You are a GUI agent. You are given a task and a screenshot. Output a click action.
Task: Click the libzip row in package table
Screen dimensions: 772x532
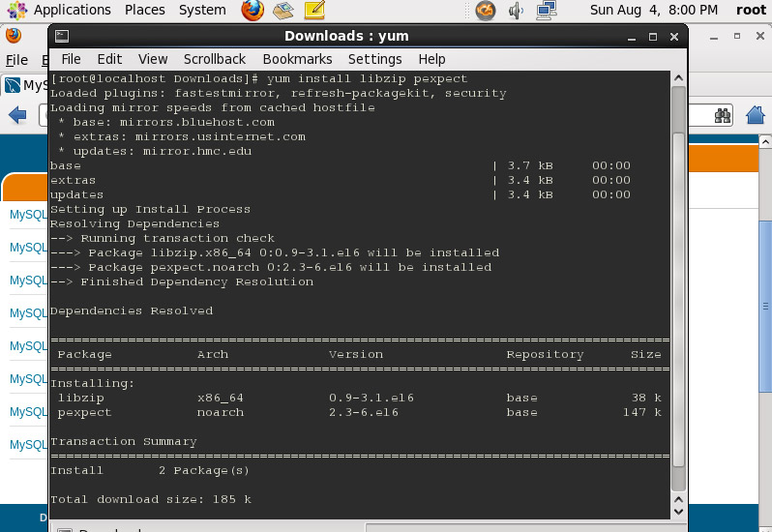[360, 398]
